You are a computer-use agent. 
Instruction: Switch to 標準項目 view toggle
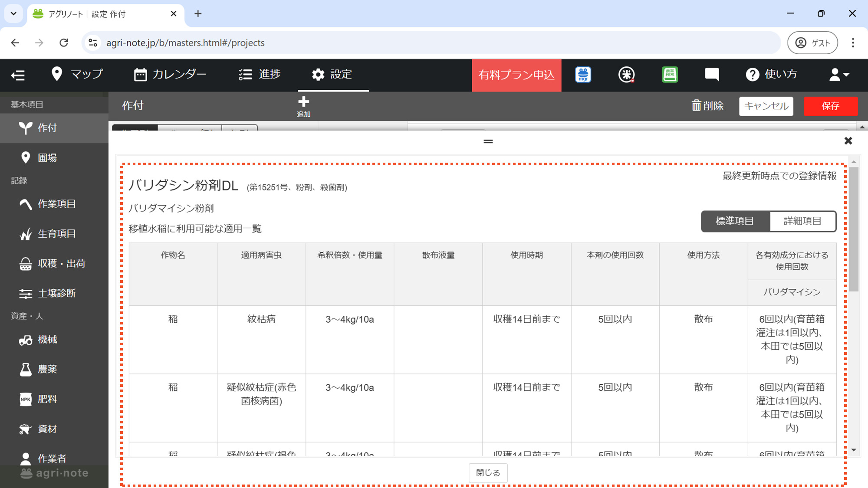pyautogui.click(x=735, y=221)
